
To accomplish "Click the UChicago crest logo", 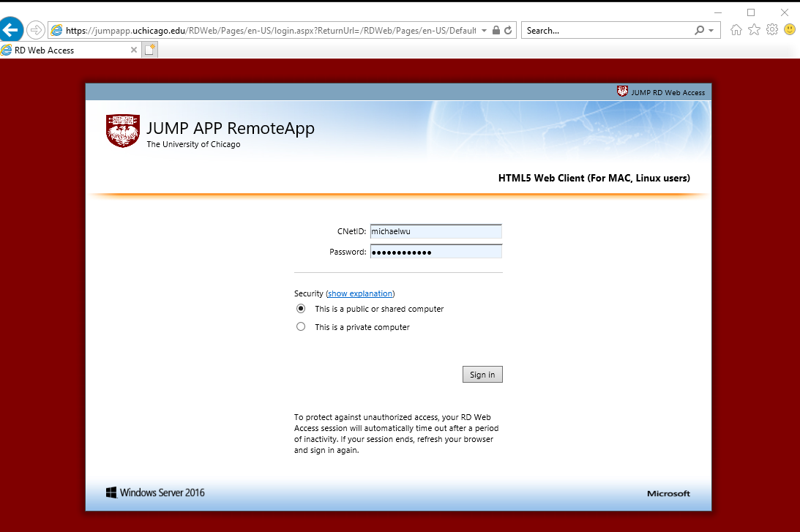I will 122,132.
